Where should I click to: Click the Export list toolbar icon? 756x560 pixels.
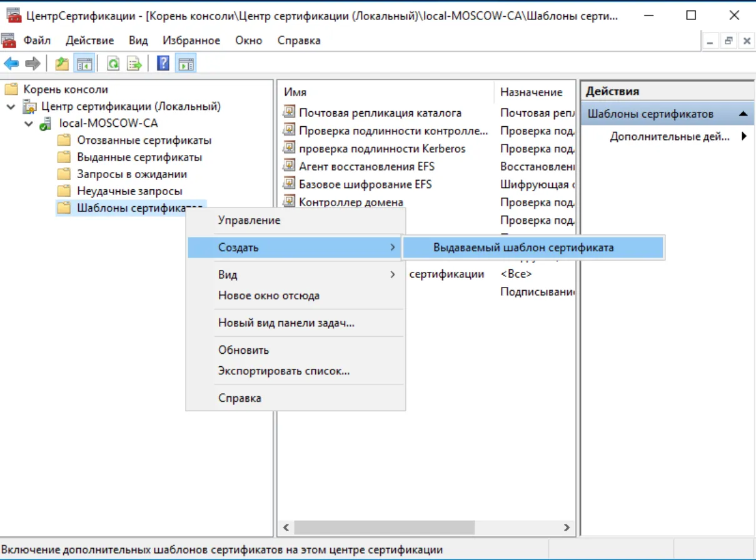point(134,63)
